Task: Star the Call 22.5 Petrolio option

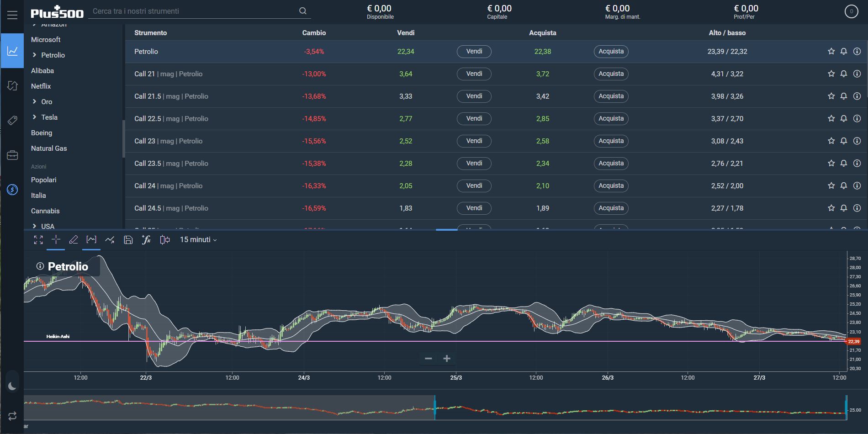Action: click(x=831, y=118)
